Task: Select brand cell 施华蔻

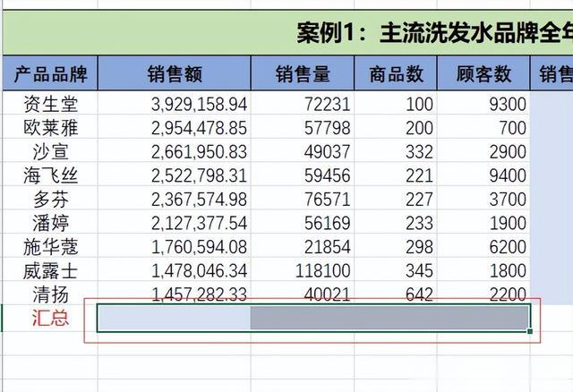Action: (50, 247)
